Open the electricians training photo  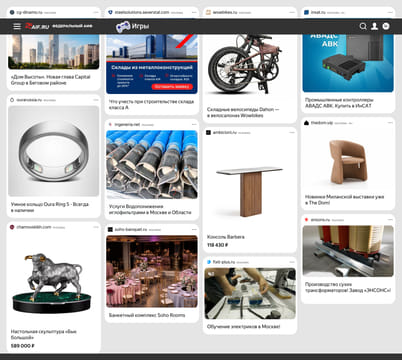[x=250, y=294]
